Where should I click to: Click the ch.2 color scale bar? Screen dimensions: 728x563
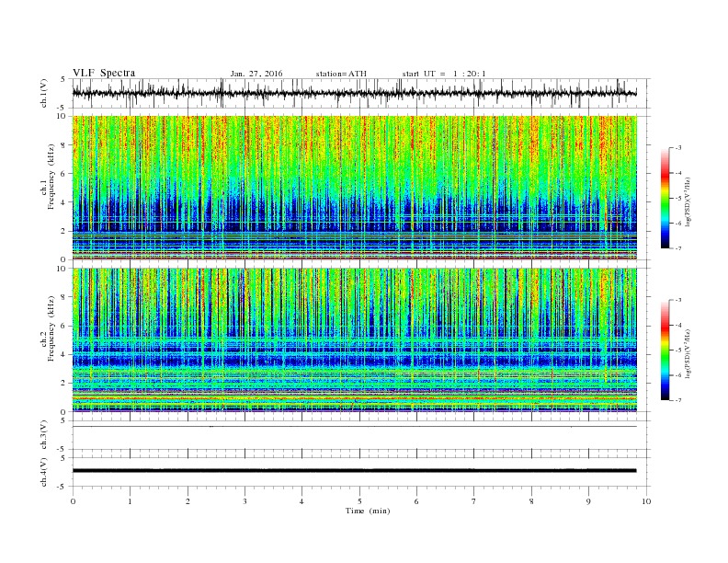pyautogui.click(x=665, y=350)
